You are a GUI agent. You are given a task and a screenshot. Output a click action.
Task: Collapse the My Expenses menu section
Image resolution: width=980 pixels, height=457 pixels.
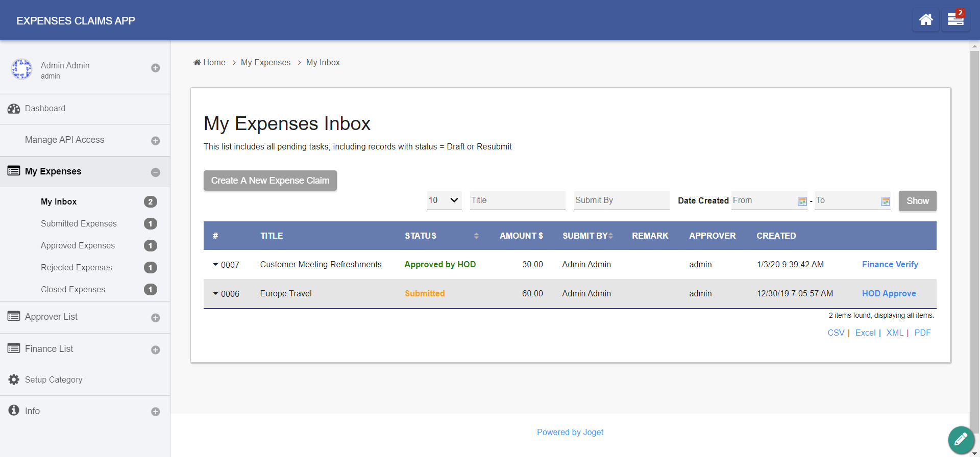156,172
